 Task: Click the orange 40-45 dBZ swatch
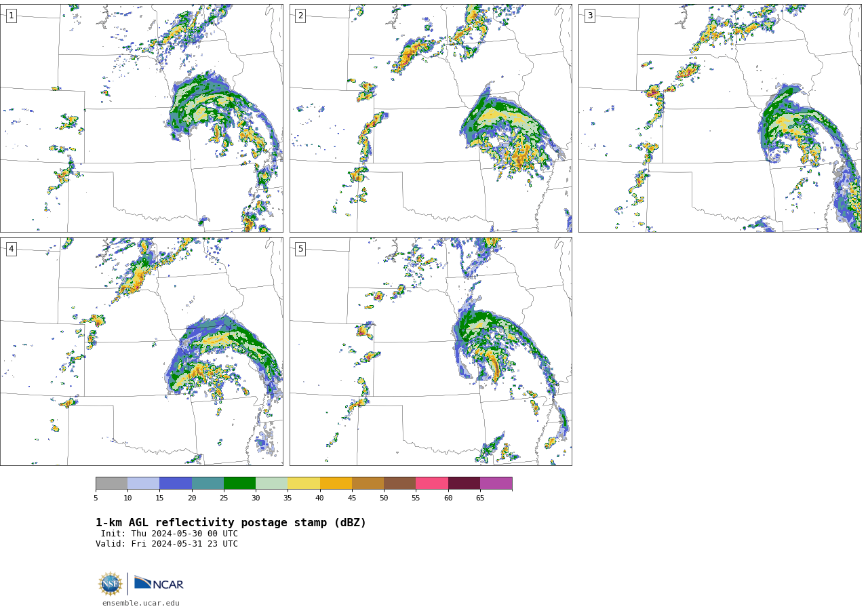(x=336, y=484)
